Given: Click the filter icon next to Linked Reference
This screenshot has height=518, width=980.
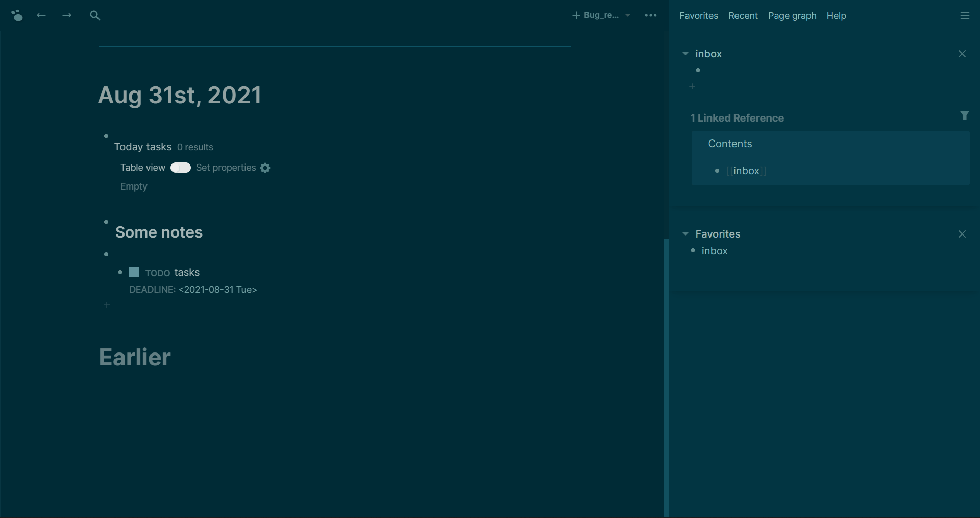Looking at the screenshot, I should click(x=965, y=115).
